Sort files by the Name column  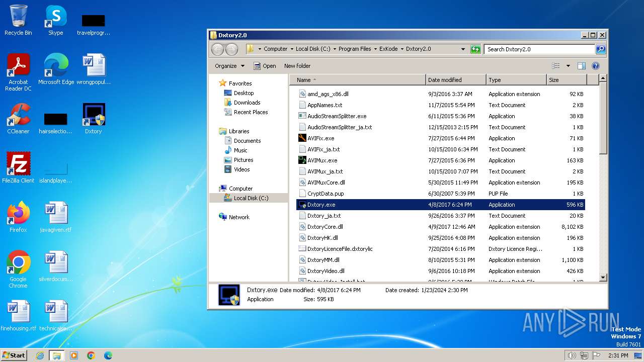click(x=357, y=80)
